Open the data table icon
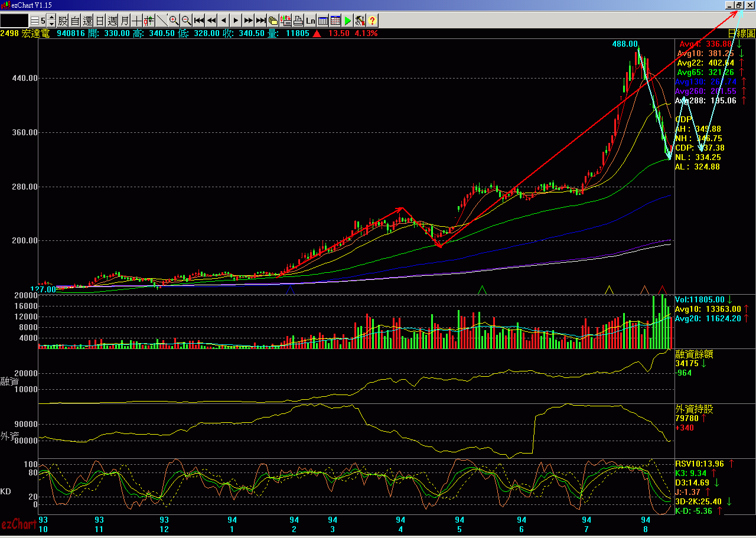This screenshot has width=756, height=538. (323, 21)
